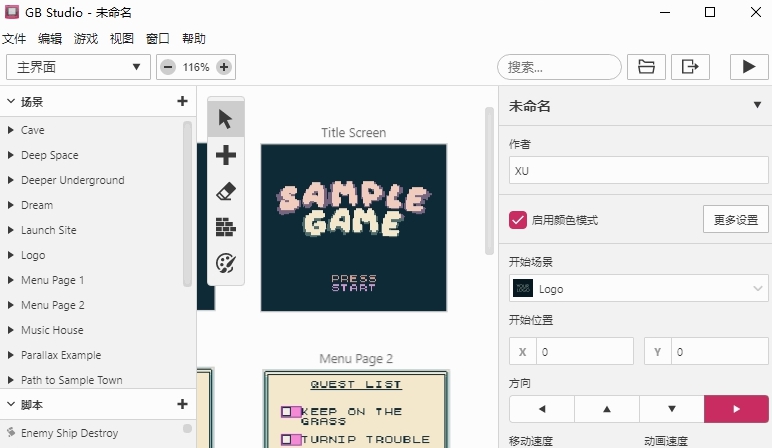Image resolution: width=772 pixels, height=448 pixels.
Task: Set direction to down arrow
Action: [672, 409]
